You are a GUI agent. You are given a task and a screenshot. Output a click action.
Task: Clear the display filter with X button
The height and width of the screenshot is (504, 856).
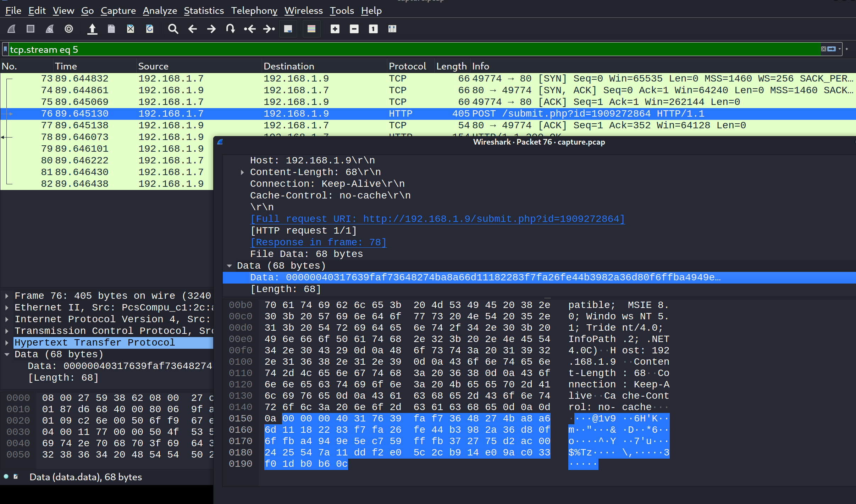tap(823, 49)
